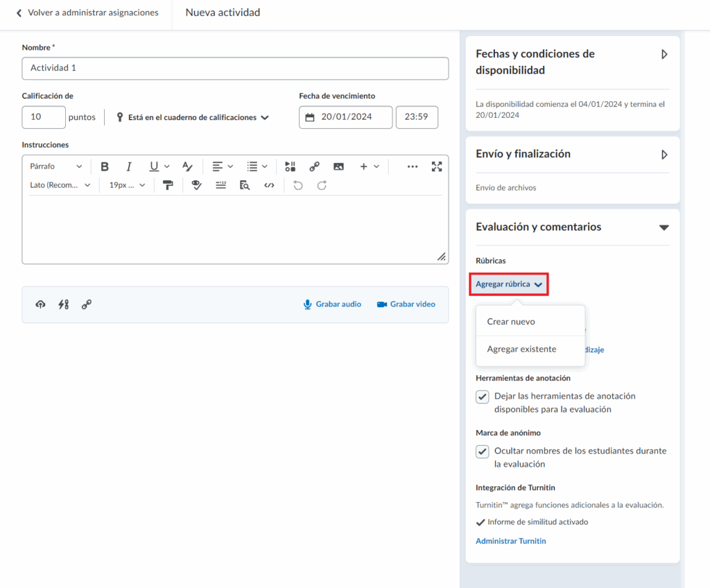Open the Administrar Turnitin link
The image size is (710, 588).
click(x=510, y=541)
